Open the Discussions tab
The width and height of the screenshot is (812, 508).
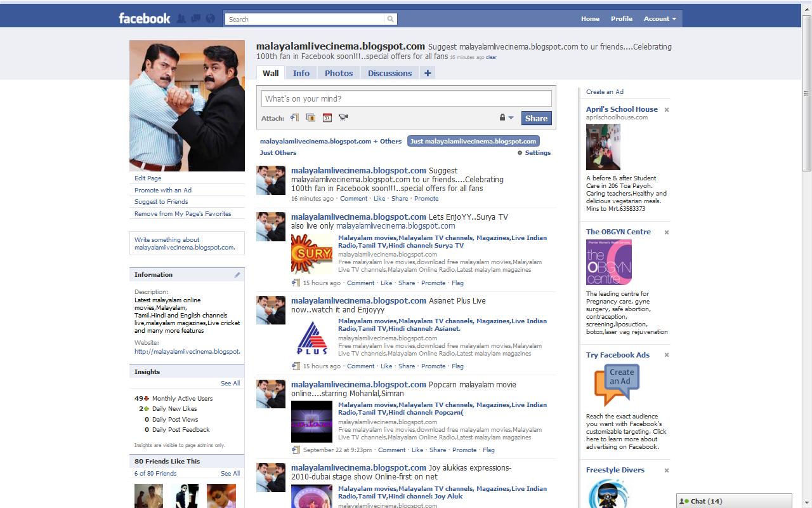(x=390, y=72)
